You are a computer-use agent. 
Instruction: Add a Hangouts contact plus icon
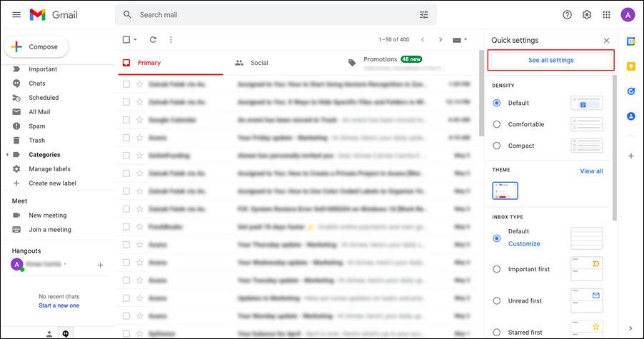[x=100, y=265]
